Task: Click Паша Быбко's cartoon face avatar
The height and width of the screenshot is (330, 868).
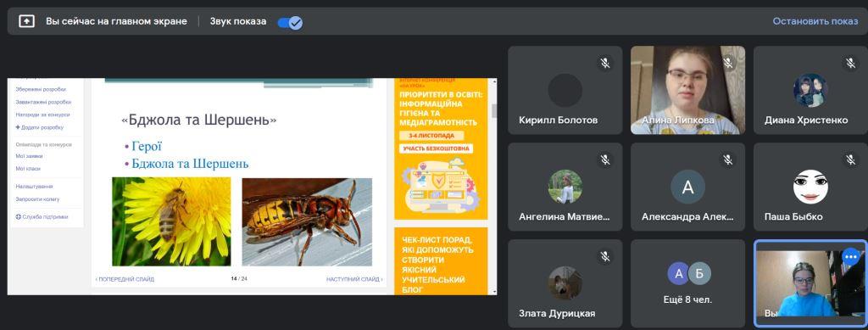Action: [810, 187]
